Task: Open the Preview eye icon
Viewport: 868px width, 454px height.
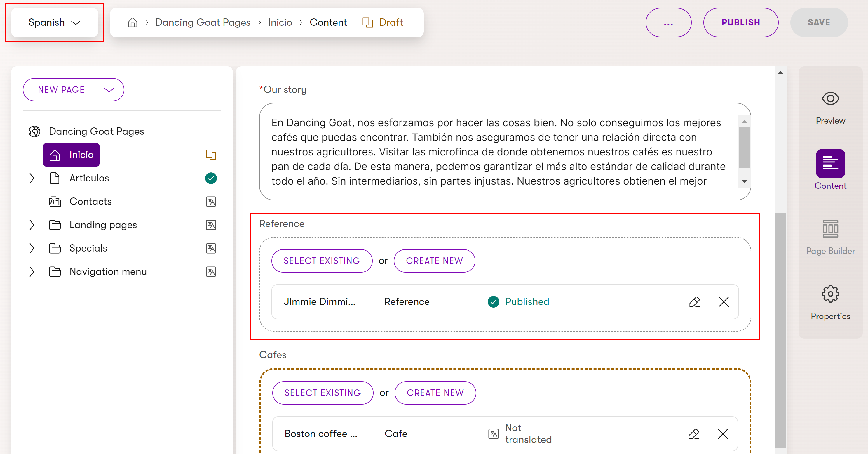Action: tap(830, 99)
